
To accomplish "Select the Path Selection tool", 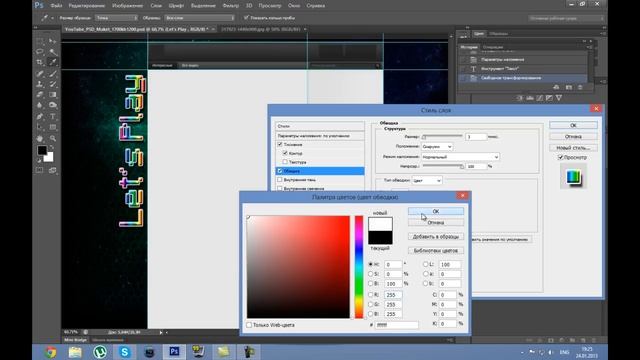I will point(40,127).
